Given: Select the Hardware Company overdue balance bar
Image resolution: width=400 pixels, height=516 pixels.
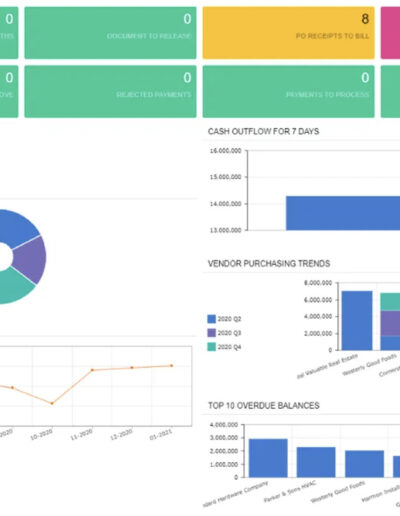Looking at the screenshot, I should pos(268,458).
